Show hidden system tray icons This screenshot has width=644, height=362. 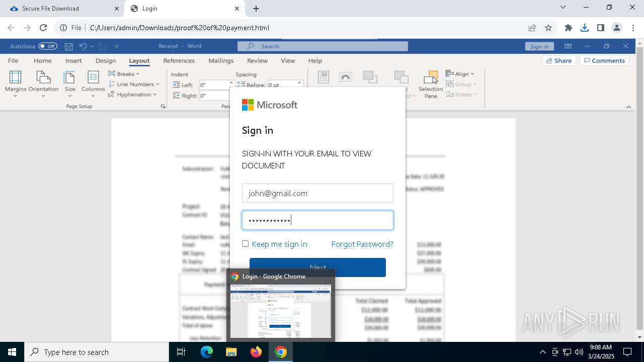tap(542, 352)
